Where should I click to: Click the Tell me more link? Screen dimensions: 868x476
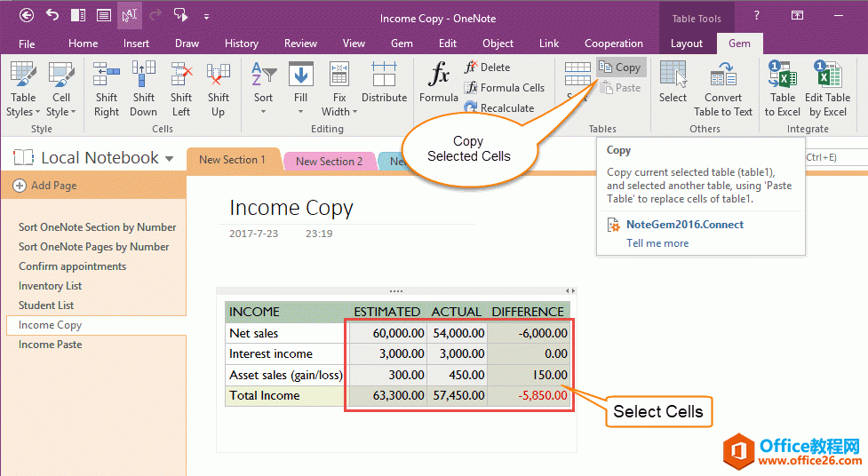(x=657, y=243)
